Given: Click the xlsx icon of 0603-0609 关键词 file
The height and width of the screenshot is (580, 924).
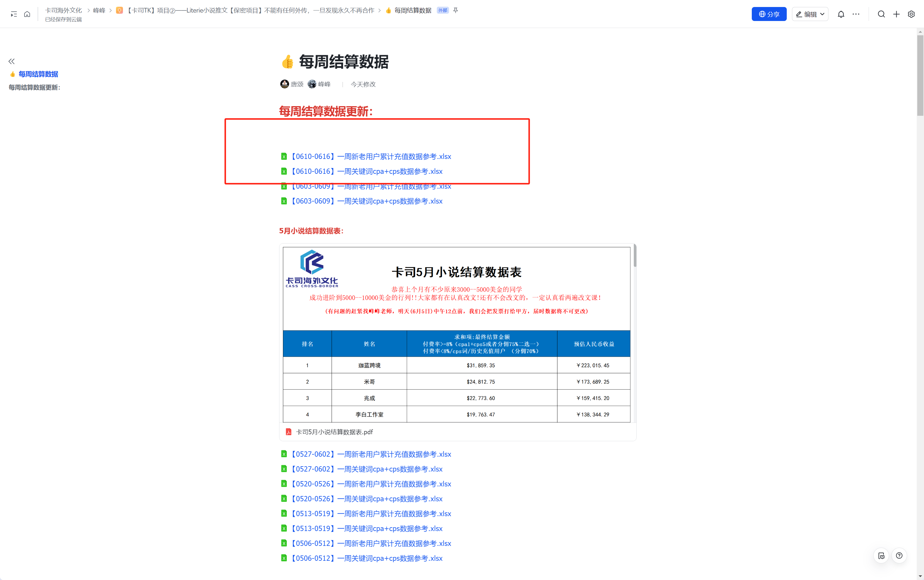Looking at the screenshot, I should click(x=284, y=201).
